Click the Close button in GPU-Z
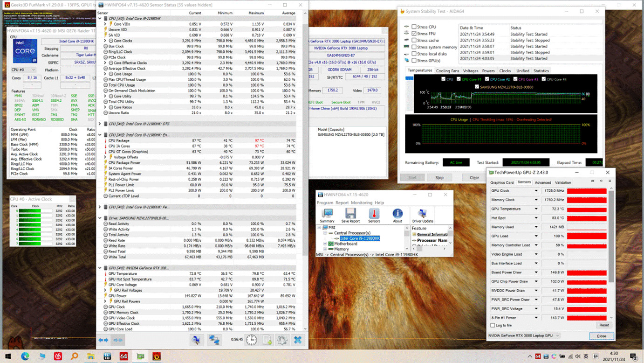Screen dimensions: 644x363 pyautogui.click(x=602, y=336)
